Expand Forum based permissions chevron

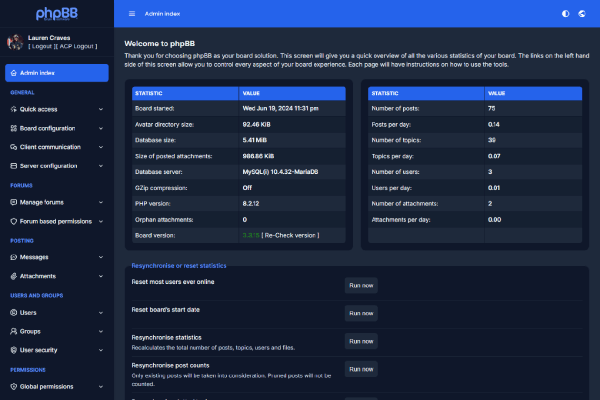point(101,221)
